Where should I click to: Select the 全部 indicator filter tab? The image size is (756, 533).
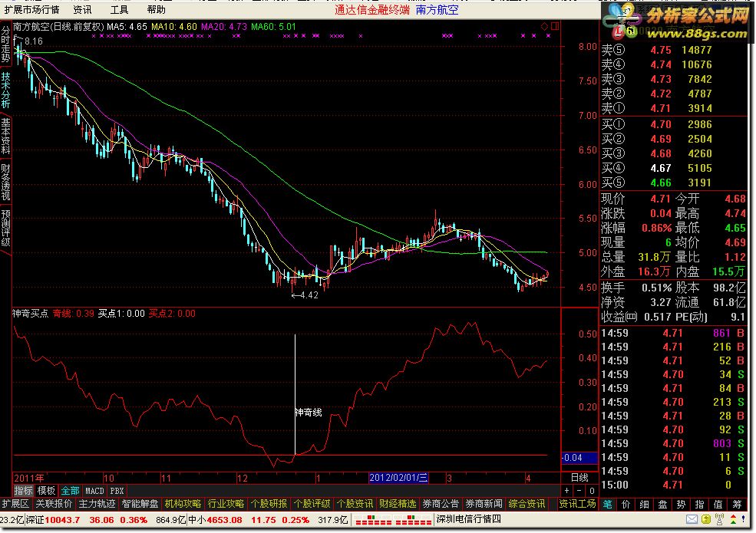tap(70, 491)
